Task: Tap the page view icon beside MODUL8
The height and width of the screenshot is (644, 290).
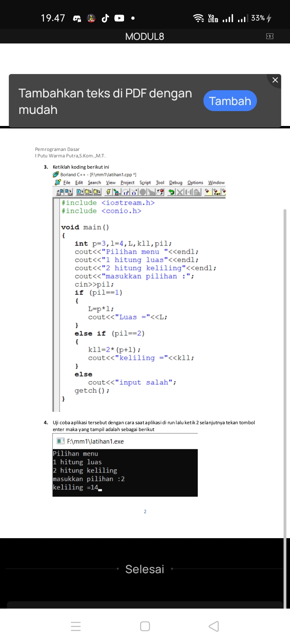Action: [x=270, y=37]
